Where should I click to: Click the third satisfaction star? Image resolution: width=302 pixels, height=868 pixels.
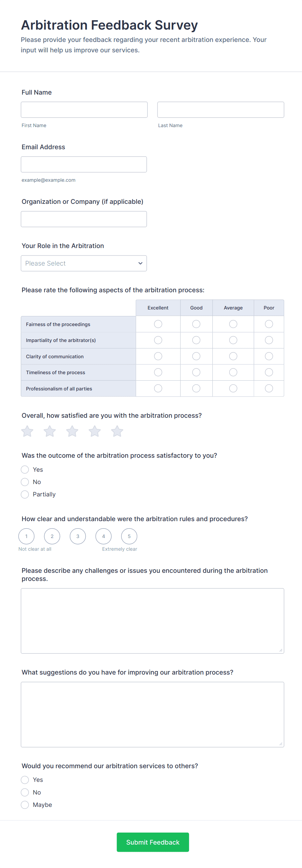72,431
